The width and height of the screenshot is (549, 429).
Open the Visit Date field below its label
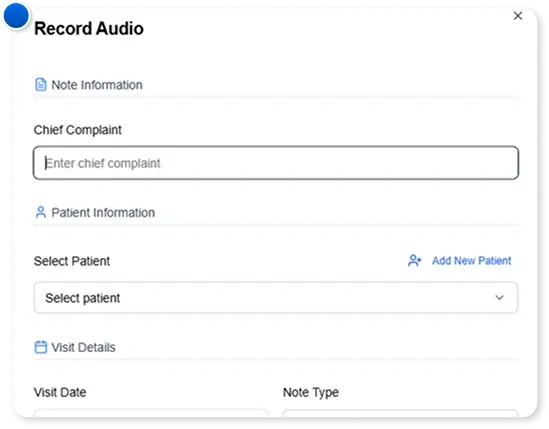pyautogui.click(x=151, y=413)
